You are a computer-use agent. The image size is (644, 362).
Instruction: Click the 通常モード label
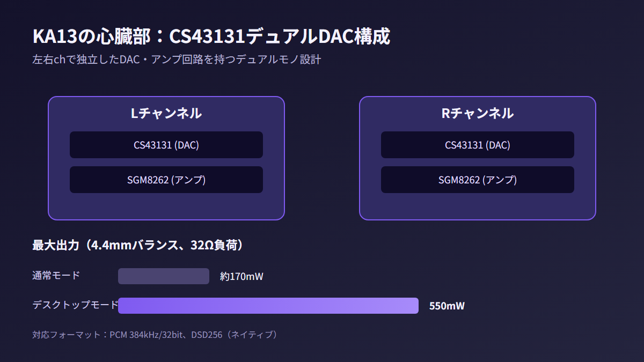(x=56, y=276)
